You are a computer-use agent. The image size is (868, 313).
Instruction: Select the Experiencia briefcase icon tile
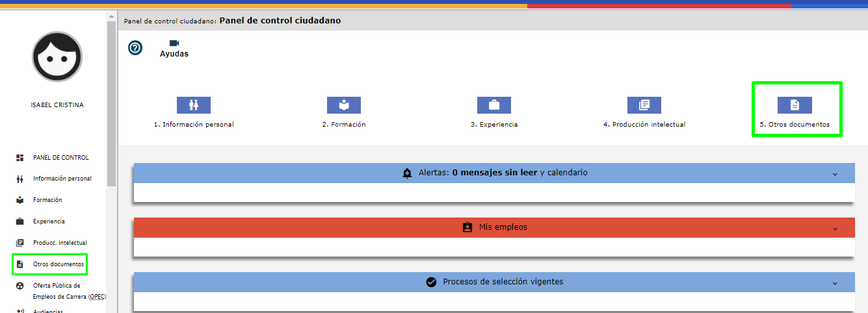pos(493,105)
